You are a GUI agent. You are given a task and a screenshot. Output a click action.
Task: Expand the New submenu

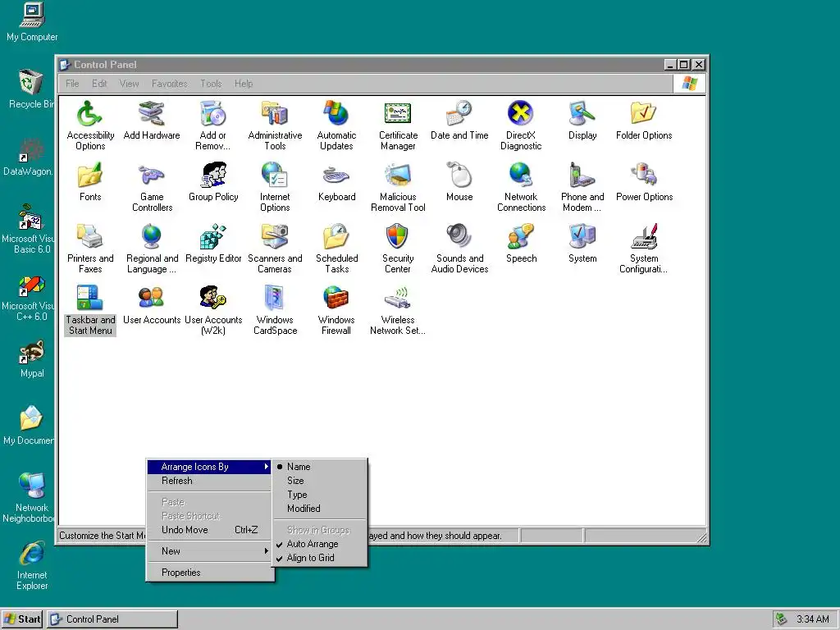click(209, 550)
